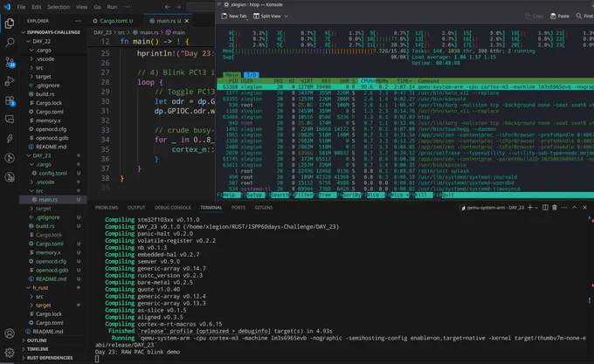Open the Extensions view in activity bar
594x364 pixels.
10,100
